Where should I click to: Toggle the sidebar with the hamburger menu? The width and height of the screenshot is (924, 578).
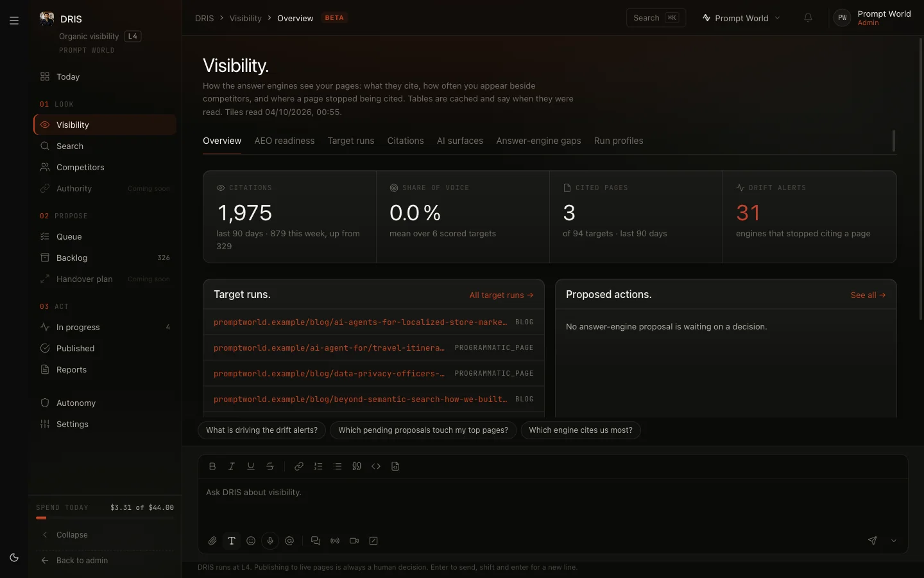[14, 21]
